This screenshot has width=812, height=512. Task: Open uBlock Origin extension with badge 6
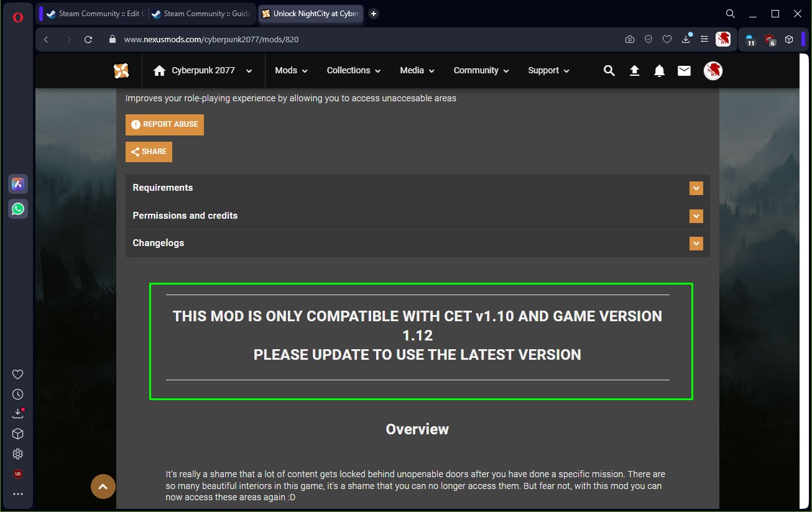click(x=770, y=40)
